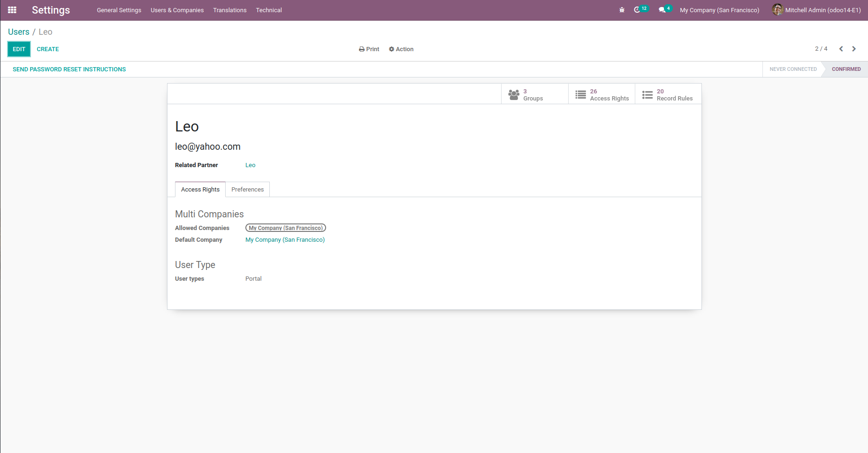Open company switcher My Company (San Francisco)

[x=719, y=10]
